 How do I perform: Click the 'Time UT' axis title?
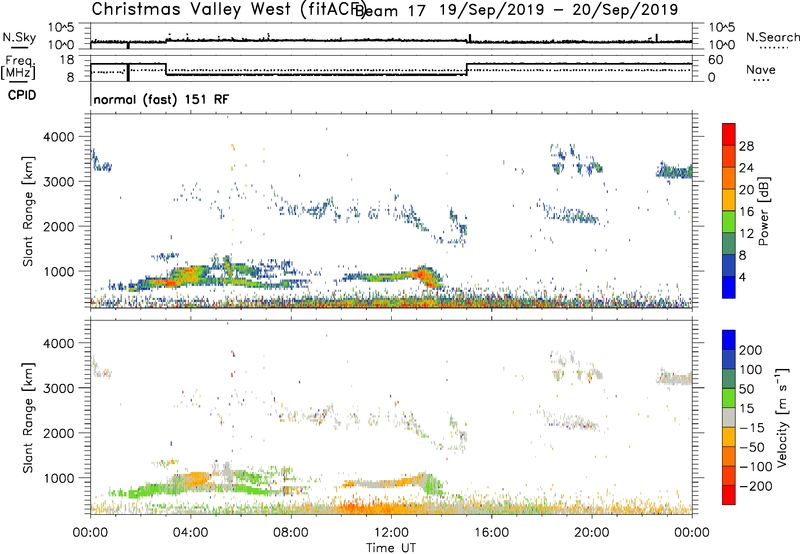pos(391,548)
